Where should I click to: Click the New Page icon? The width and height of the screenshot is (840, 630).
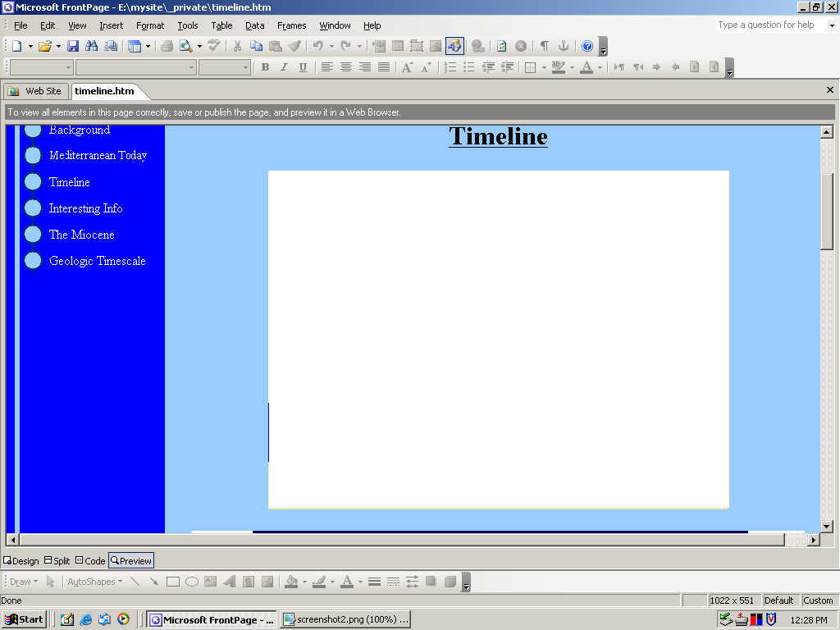coord(16,46)
